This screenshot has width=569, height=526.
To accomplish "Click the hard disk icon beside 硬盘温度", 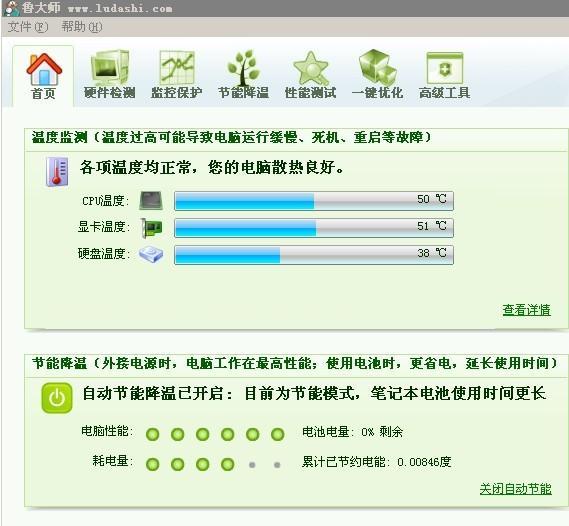I will tap(151, 254).
